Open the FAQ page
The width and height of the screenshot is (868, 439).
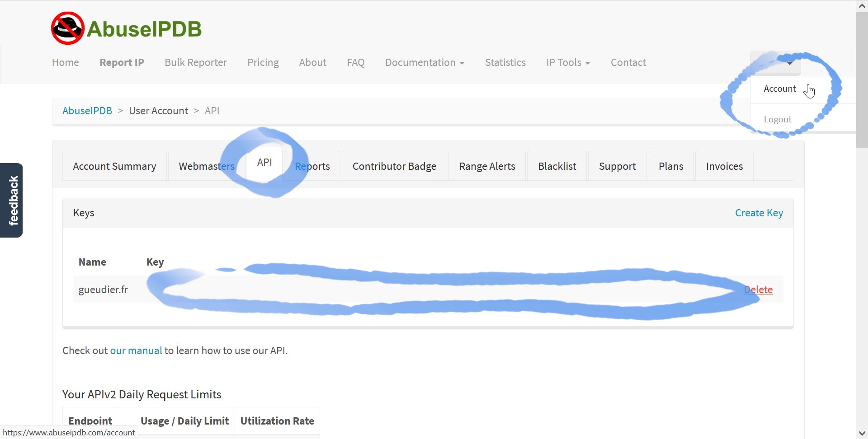(356, 62)
